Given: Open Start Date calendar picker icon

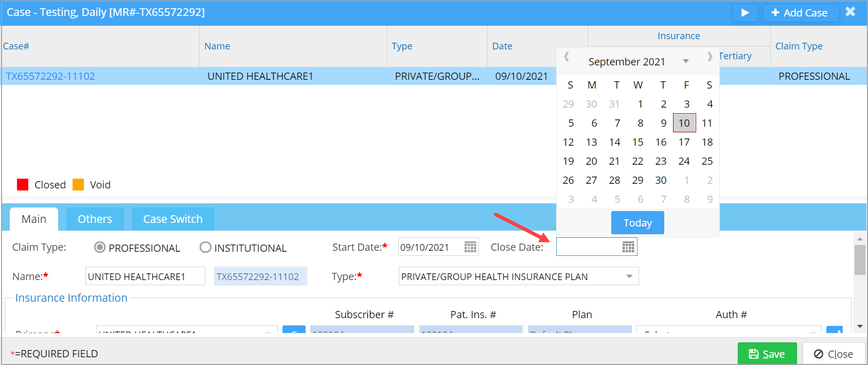Looking at the screenshot, I should pyautogui.click(x=470, y=247).
